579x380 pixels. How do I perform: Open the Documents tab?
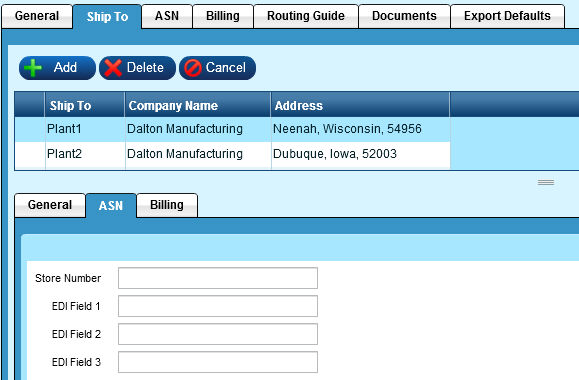point(404,16)
